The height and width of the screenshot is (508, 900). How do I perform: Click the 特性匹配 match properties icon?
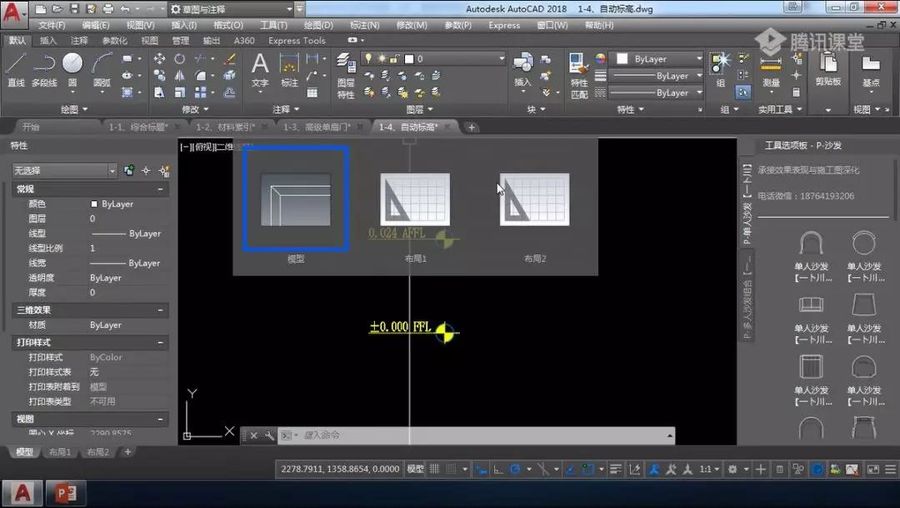point(579,76)
